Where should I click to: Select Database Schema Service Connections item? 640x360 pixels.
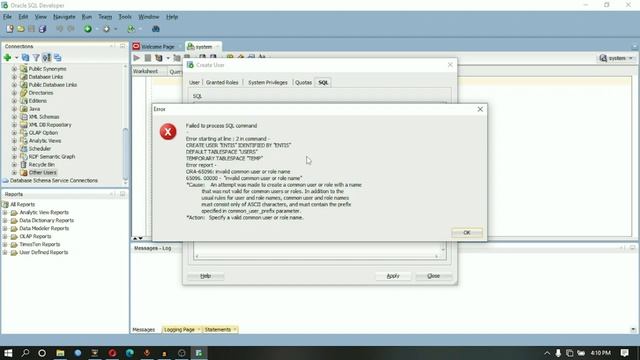click(53, 180)
